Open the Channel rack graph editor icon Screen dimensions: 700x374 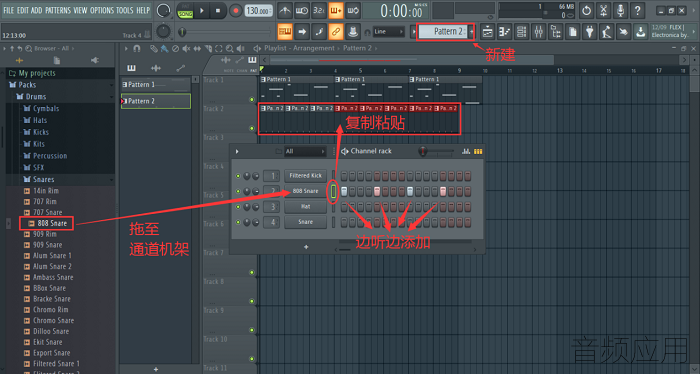[x=466, y=152]
